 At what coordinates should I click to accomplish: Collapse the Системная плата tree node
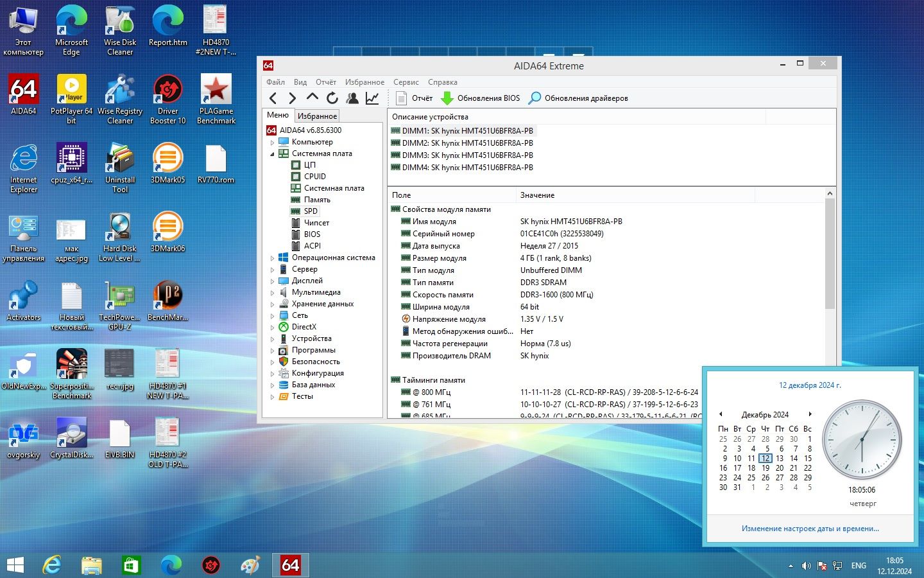pyautogui.click(x=272, y=153)
